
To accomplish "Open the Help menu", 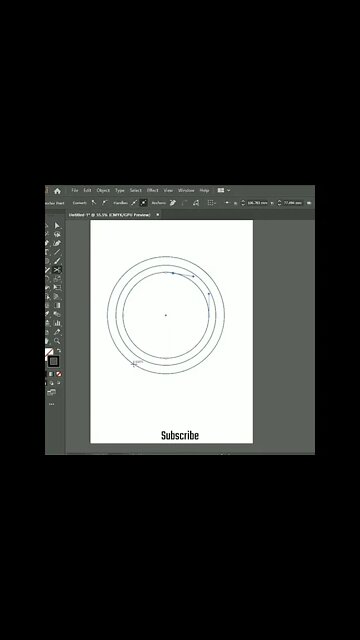I will 204,190.
